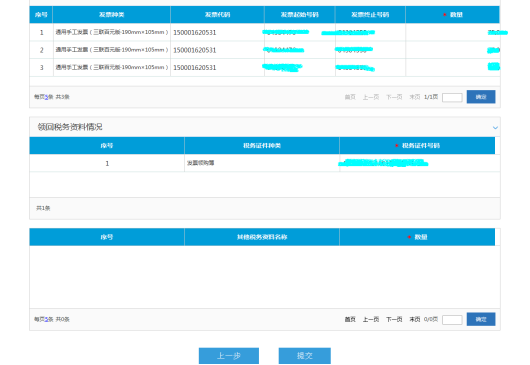Click 末页 in the 共3条 pagination bar
Screen dimensions: 530x365
tap(415, 97)
